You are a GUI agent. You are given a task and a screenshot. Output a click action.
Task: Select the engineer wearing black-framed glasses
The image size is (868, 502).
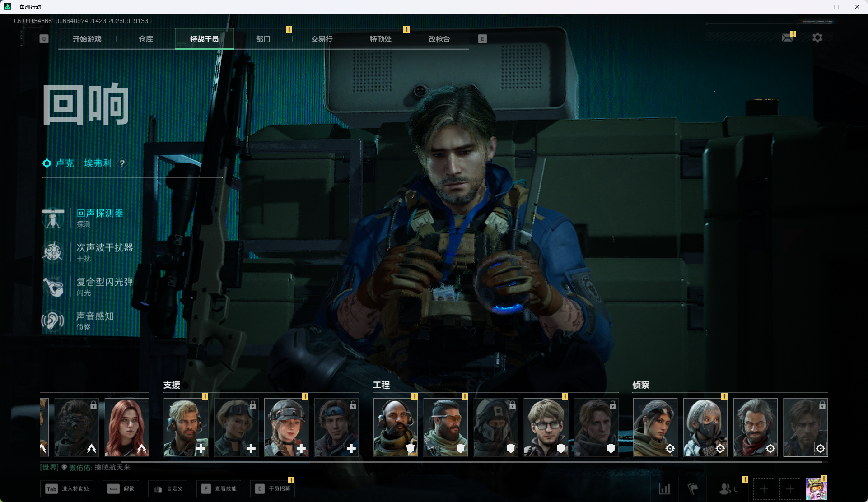[x=546, y=427]
